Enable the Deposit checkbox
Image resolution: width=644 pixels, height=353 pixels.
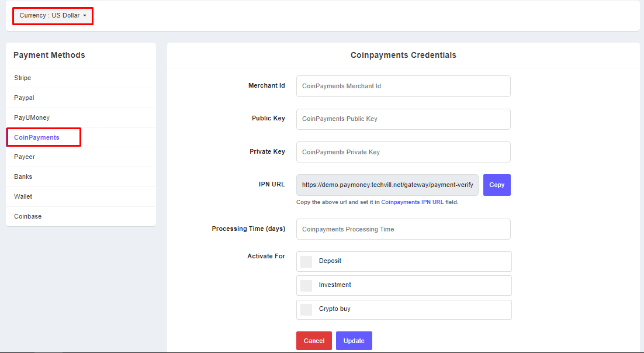click(x=306, y=261)
